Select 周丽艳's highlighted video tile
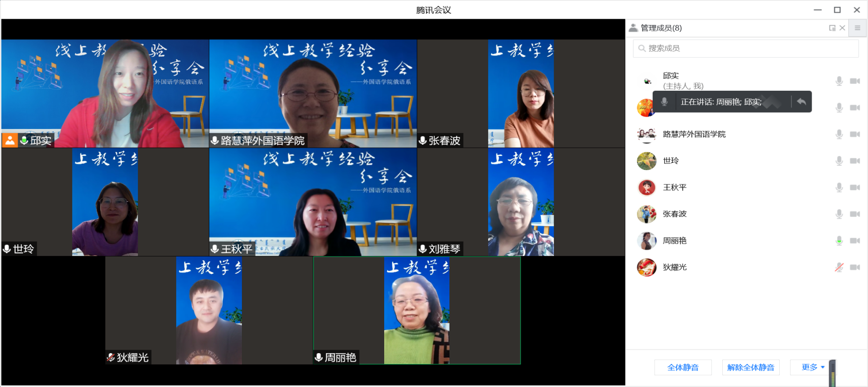The image size is (868, 387). [417, 310]
